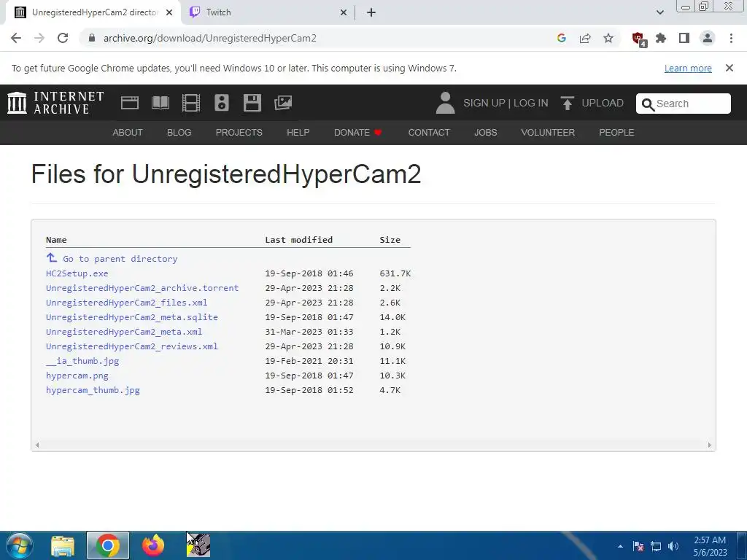This screenshot has width=747, height=560.
Task: Show hidden tray icons arrow
Action: (620, 547)
